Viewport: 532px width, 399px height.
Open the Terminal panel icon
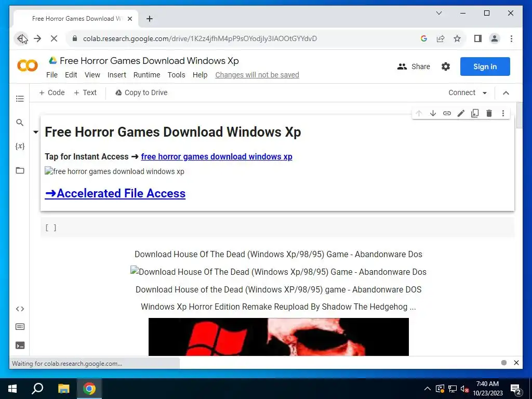(20, 345)
